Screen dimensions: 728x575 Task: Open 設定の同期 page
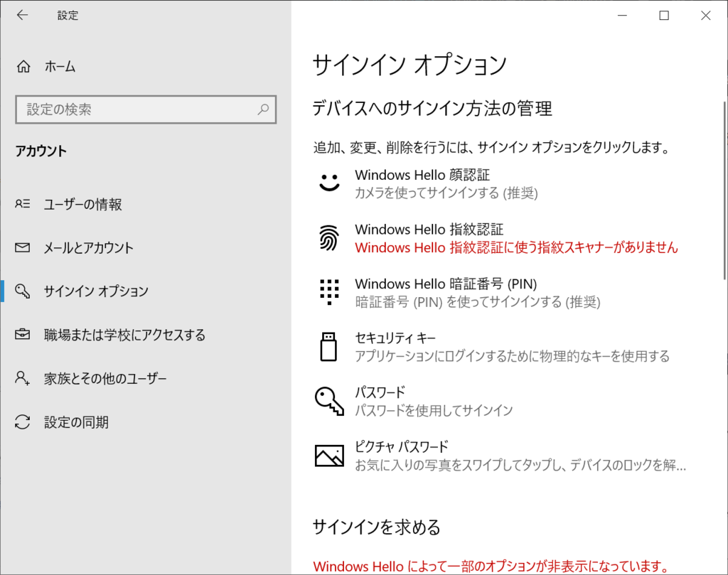coord(146,422)
